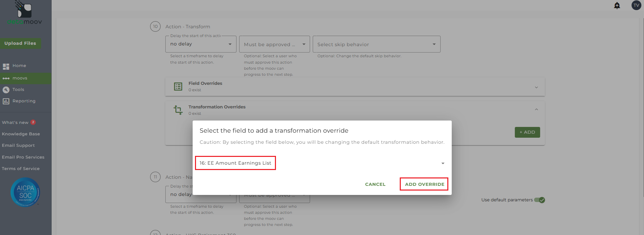Click the Upload Files button

(x=20, y=43)
